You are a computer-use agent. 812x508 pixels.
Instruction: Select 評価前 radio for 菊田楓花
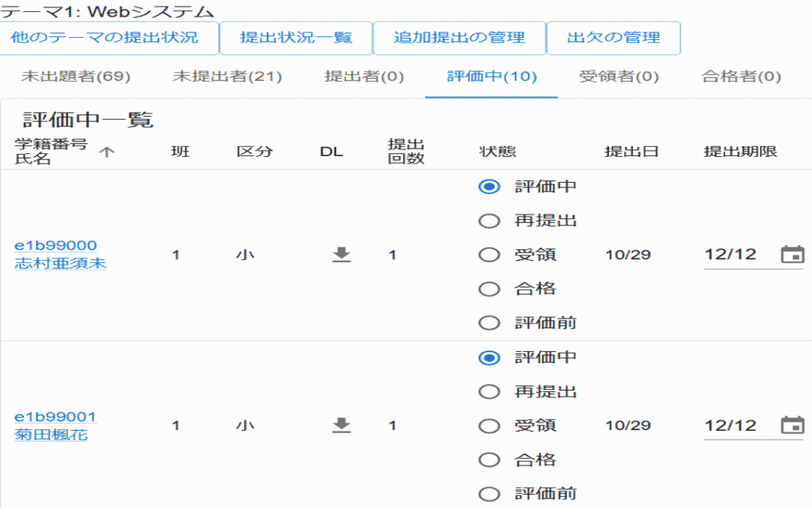click(489, 494)
